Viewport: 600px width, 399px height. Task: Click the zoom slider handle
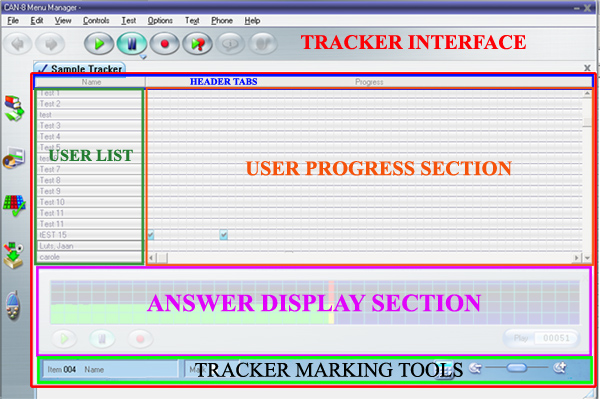pyautogui.click(x=516, y=368)
